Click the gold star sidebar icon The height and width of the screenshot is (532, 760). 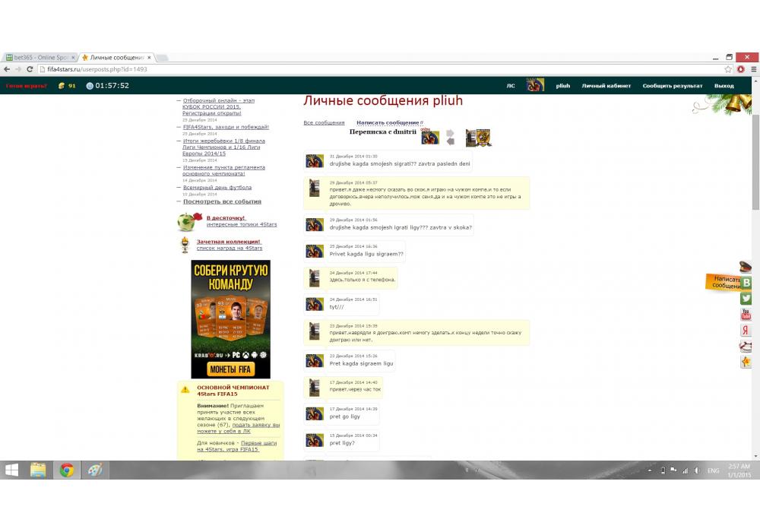coord(746,363)
